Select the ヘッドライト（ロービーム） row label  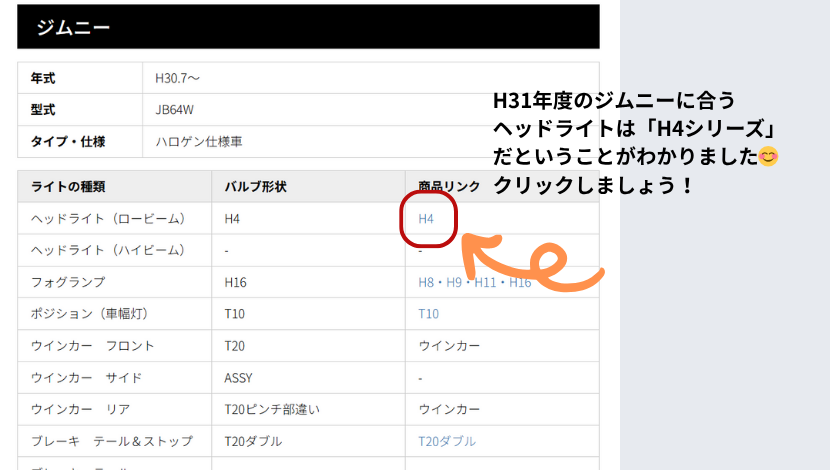pyautogui.click(x=106, y=219)
